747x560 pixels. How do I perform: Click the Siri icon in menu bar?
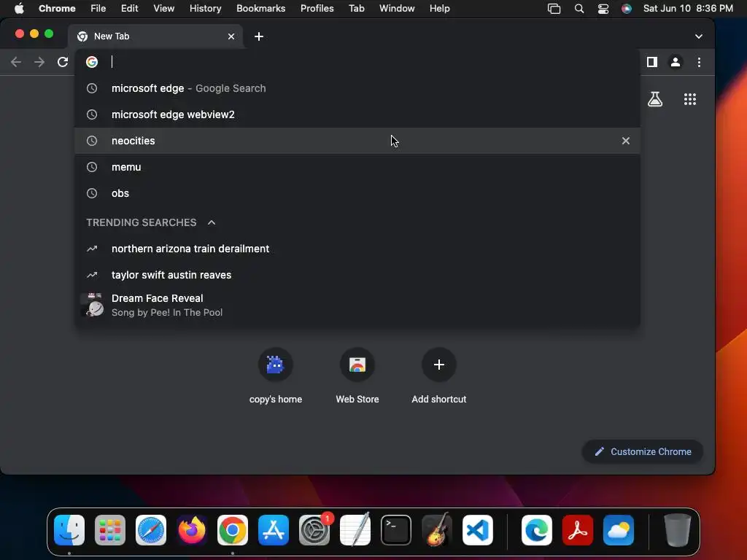[x=627, y=8]
